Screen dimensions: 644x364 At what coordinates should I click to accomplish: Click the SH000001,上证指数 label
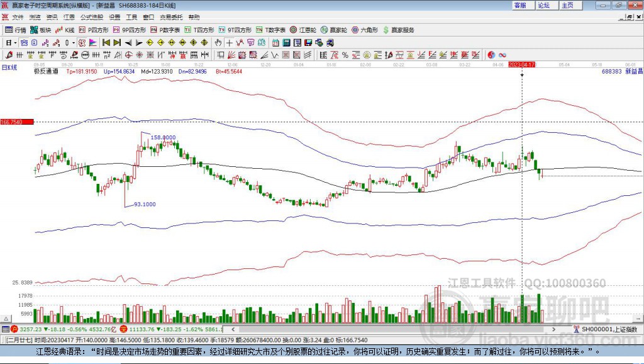click(609, 329)
